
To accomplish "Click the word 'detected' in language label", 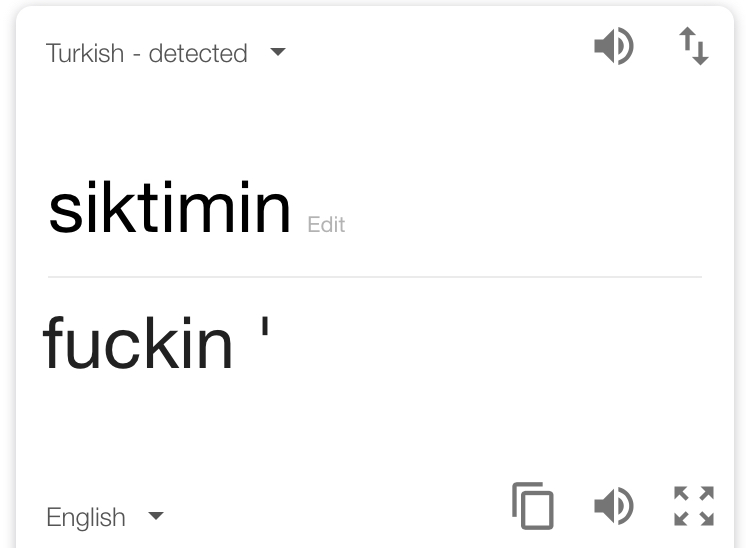I will coord(198,53).
